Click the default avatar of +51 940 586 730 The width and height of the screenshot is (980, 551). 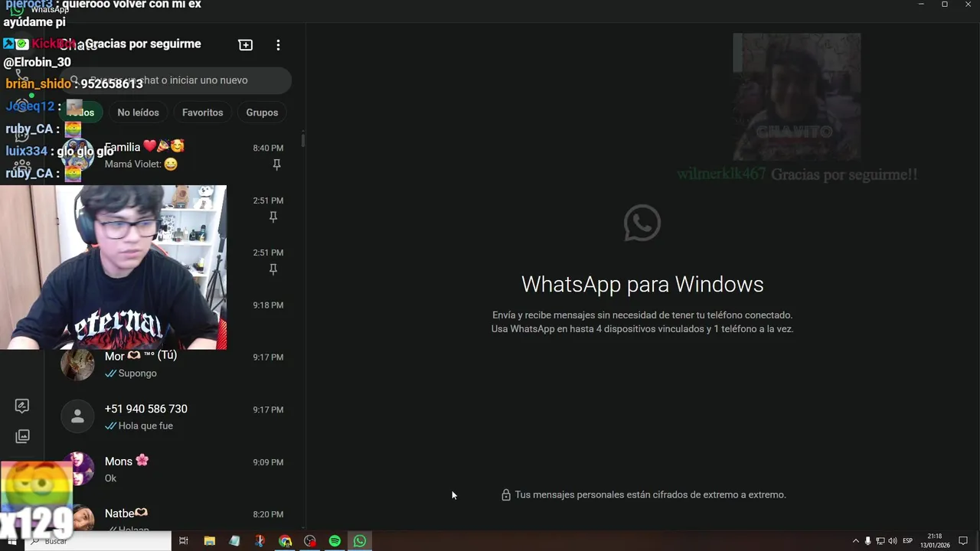pyautogui.click(x=77, y=416)
